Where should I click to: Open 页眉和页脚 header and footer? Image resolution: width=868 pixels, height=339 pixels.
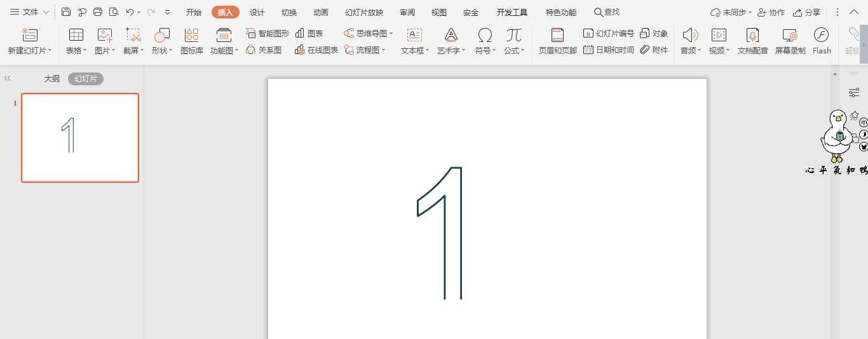557,41
